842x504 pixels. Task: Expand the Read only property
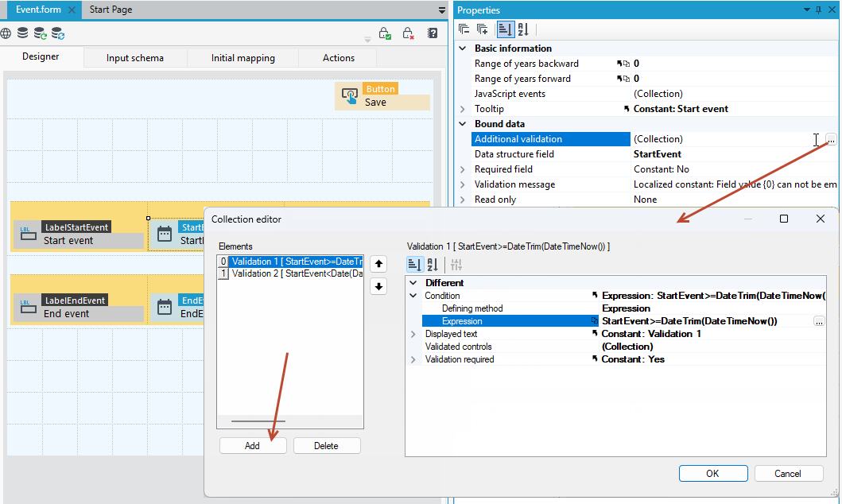(463, 200)
